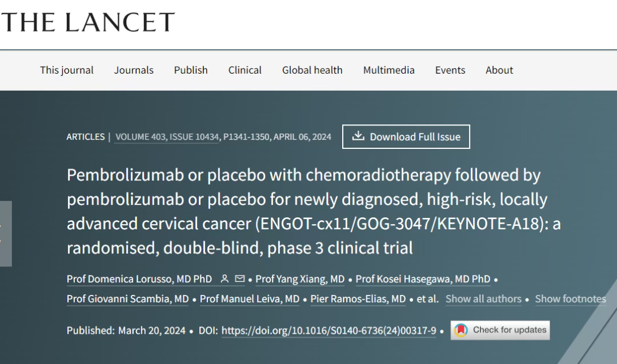Open the Publish menu
617x364 pixels.
coord(191,70)
